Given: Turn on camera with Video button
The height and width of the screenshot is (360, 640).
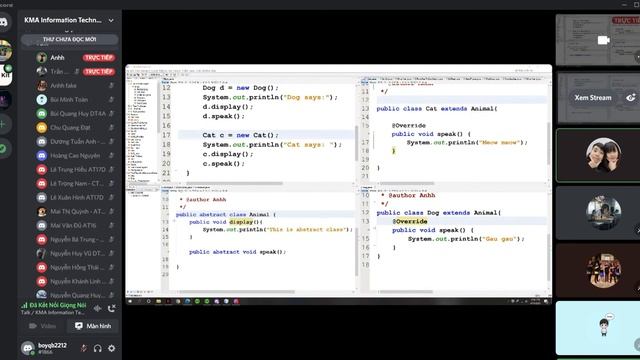Looking at the screenshot, I should (x=42, y=326).
